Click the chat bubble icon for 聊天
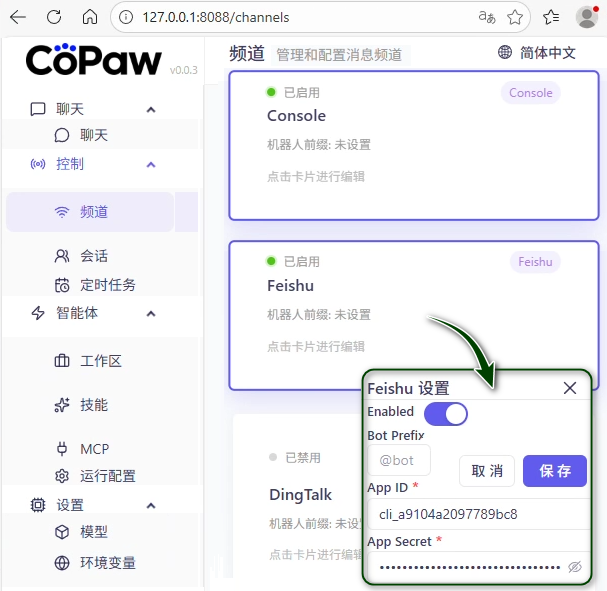The height and width of the screenshot is (591, 607). pyautogui.click(x=62, y=135)
